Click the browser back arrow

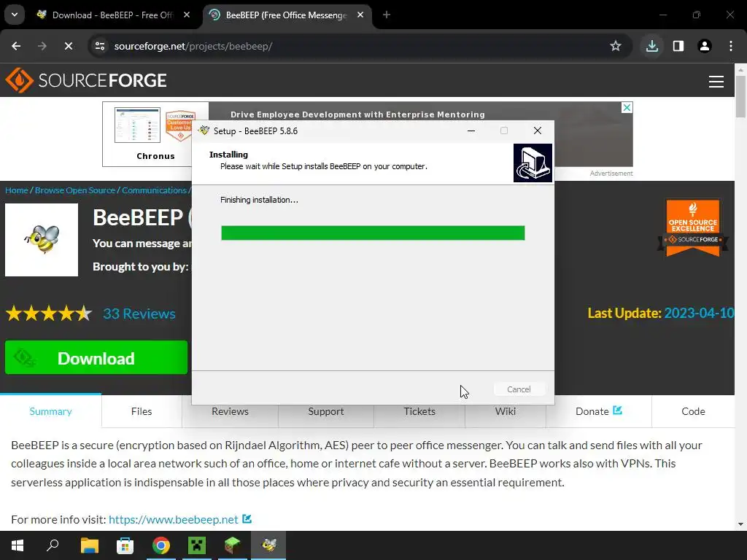tap(16, 46)
